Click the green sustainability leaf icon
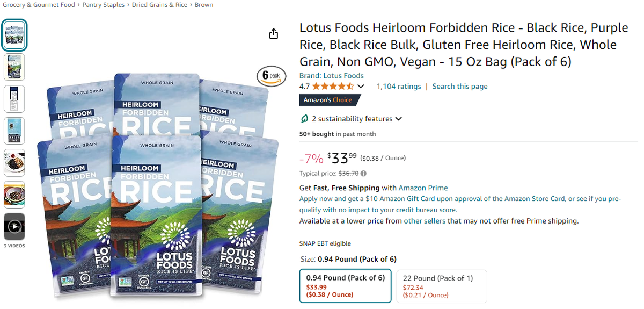The image size is (644, 309). (x=304, y=119)
